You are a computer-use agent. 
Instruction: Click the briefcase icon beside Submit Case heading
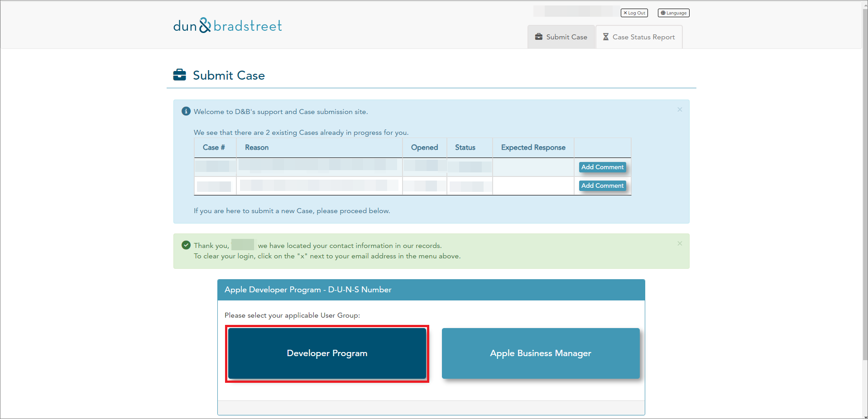180,75
